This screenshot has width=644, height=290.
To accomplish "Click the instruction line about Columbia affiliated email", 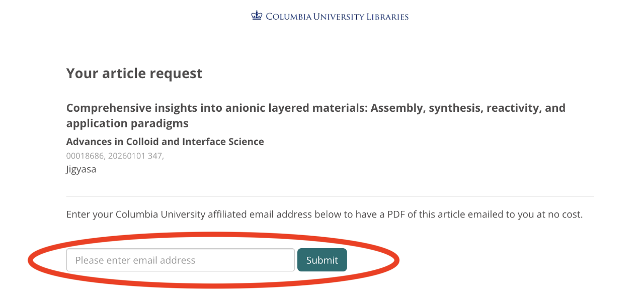I will 324,214.
